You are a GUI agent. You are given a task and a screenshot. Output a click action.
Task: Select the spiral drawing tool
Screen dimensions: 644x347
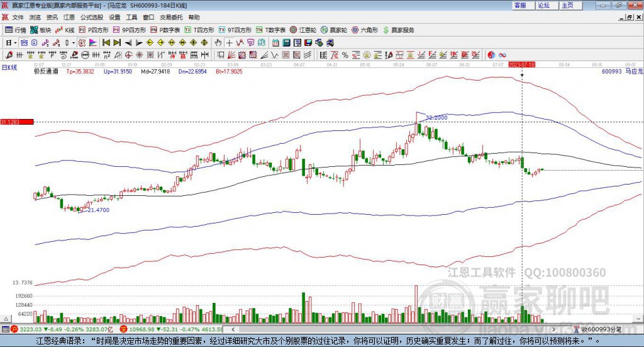(x=64, y=55)
